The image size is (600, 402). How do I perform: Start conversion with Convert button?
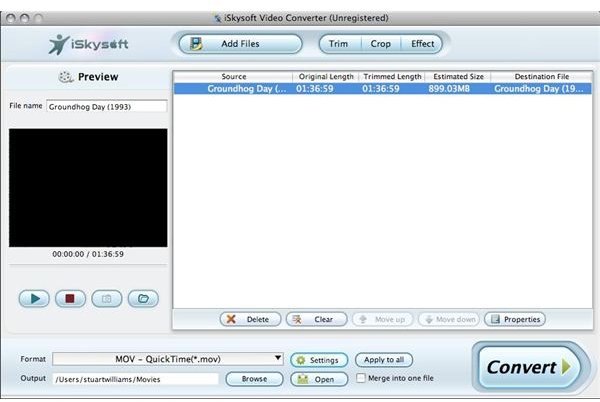coord(529,367)
